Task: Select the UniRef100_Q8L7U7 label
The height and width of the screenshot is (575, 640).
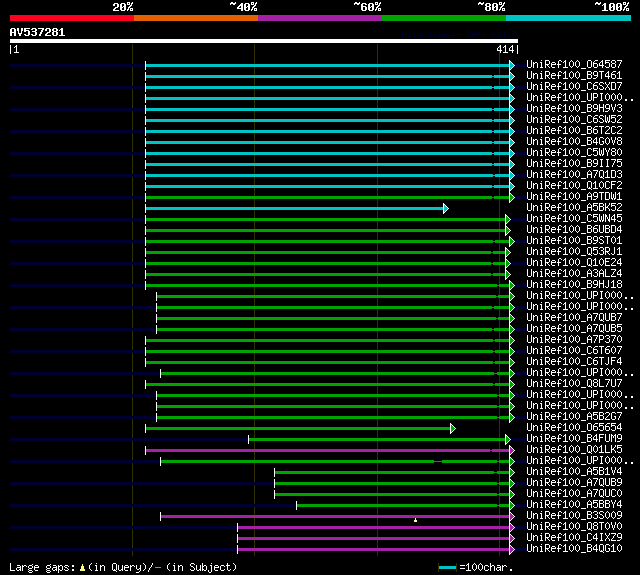Action: point(574,384)
